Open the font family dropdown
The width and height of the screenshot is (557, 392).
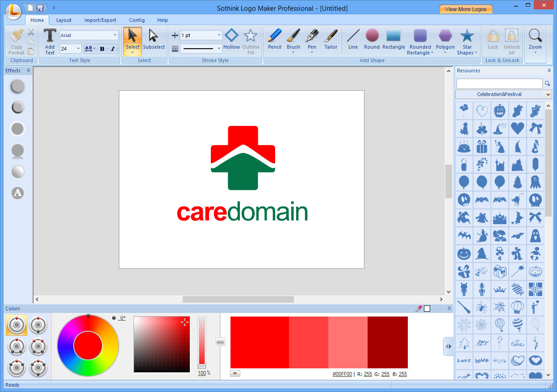114,35
